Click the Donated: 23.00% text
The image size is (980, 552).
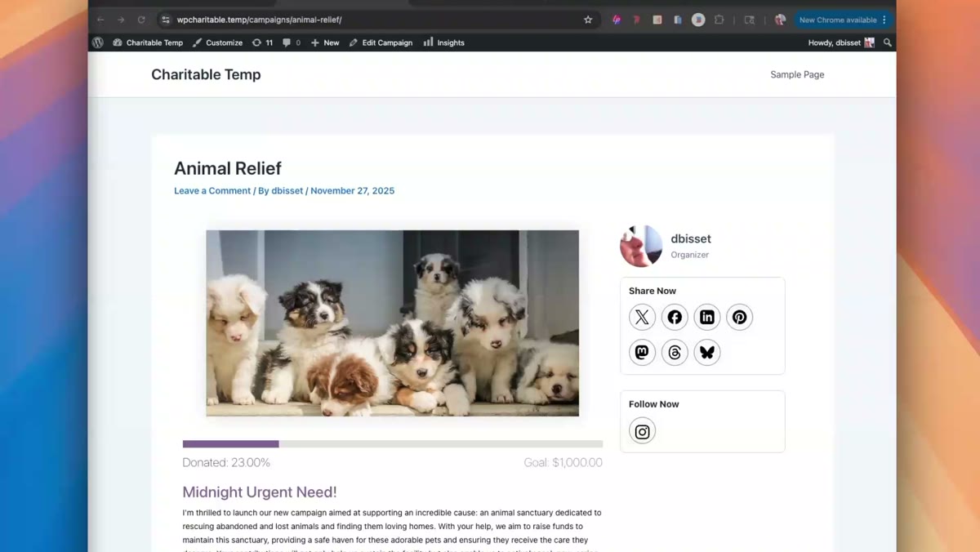click(x=226, y=462)
